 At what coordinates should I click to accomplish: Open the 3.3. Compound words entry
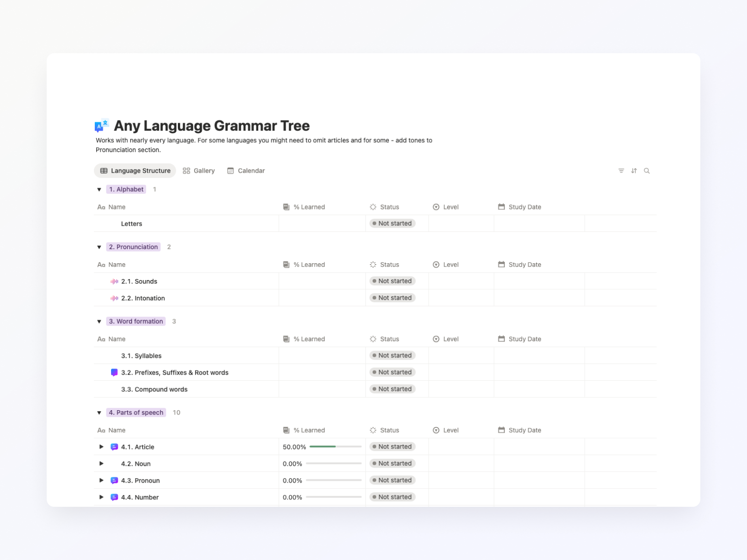click(x=154, y=389)
